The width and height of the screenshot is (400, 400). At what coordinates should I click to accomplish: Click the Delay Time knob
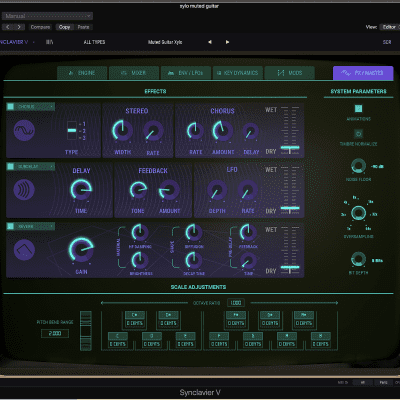pos(81,190)
